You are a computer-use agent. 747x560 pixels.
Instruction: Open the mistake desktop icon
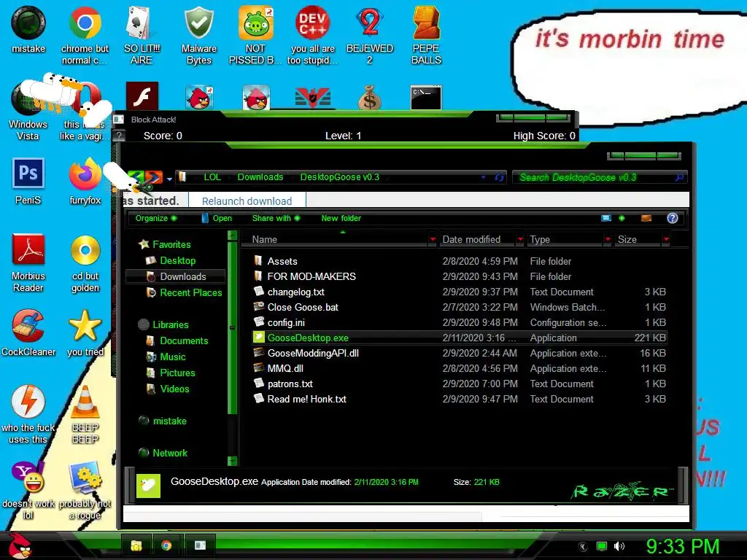click(x=28, y=29)
